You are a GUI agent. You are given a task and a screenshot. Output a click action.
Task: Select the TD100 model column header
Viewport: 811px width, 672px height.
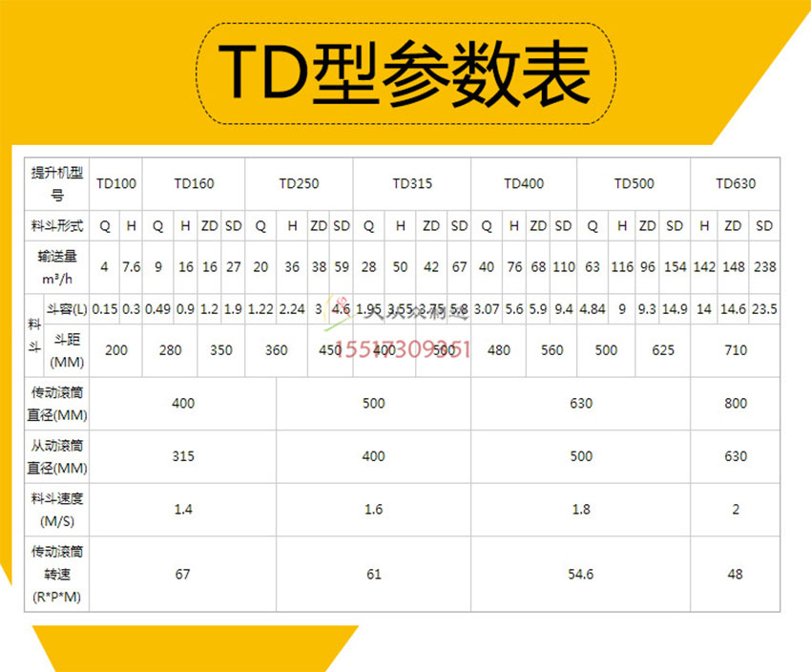(x=115, y=183)
